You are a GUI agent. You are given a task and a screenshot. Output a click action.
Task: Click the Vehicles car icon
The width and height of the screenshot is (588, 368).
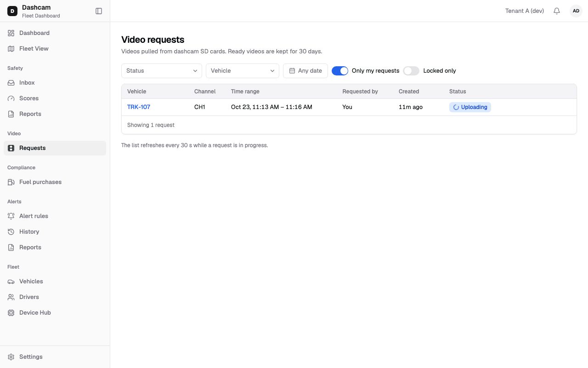click(x=11, y=282)
